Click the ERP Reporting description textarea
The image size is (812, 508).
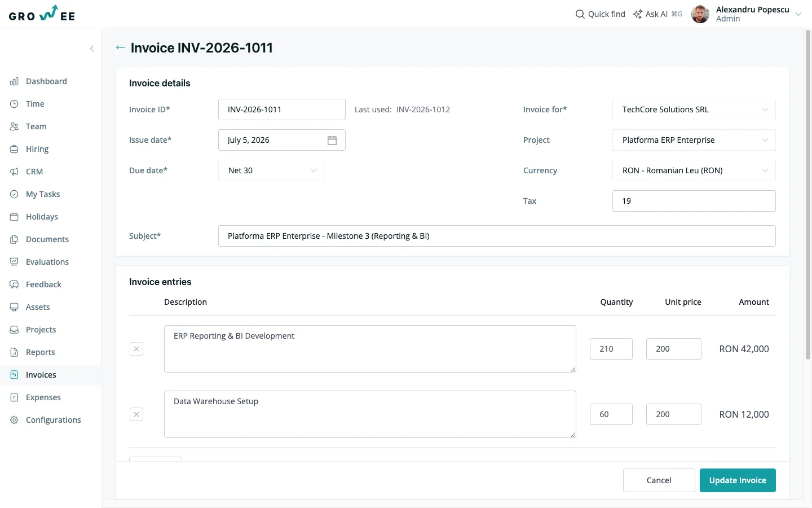point(370,349)
